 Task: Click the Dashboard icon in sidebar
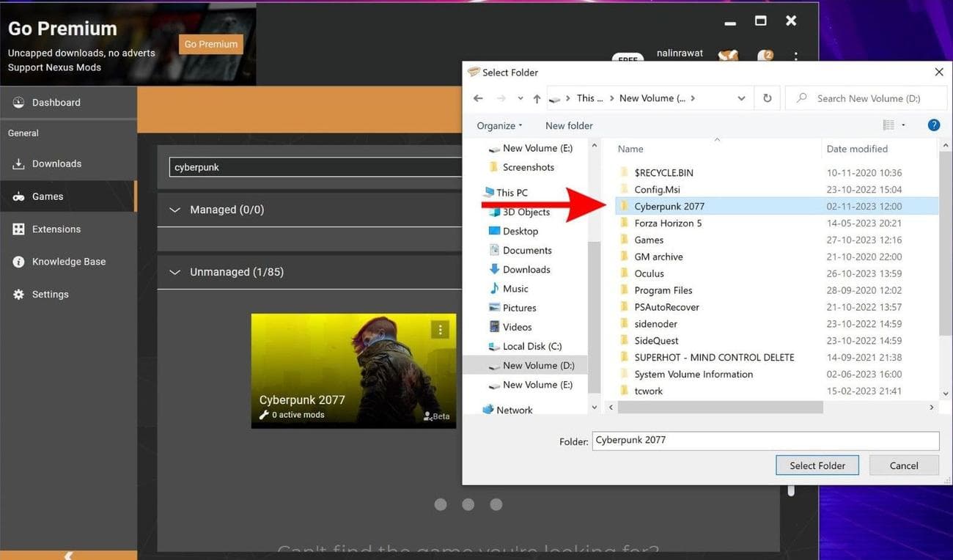click(x=18, y=103)
